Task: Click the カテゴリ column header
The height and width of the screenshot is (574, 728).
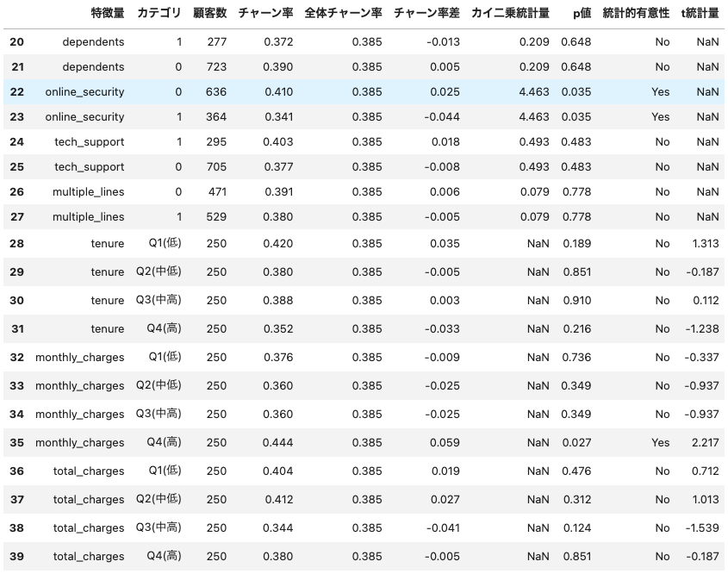Action: 159,13
